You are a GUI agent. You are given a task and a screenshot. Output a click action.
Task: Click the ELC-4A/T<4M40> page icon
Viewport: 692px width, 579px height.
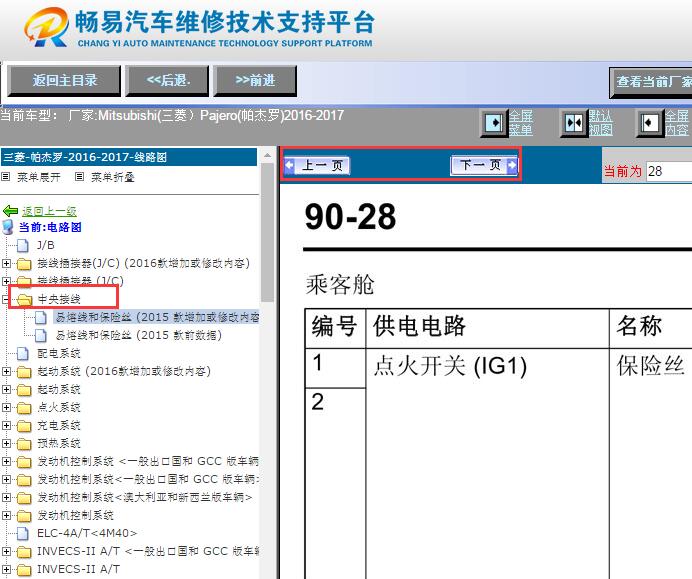click(x=23, y=534)
